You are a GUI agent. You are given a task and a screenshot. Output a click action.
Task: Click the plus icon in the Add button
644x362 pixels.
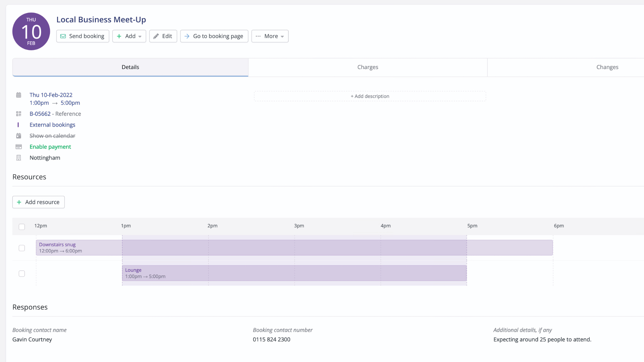pyautogui.click(x=119, y=36)
